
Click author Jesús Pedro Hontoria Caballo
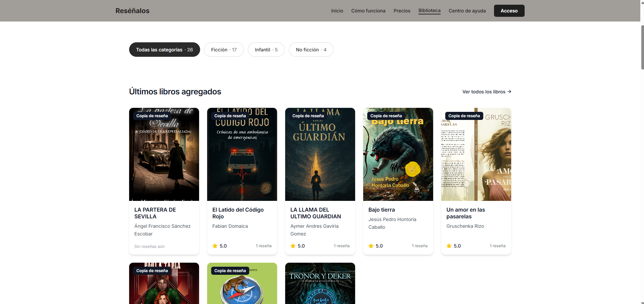pos(392,223)
